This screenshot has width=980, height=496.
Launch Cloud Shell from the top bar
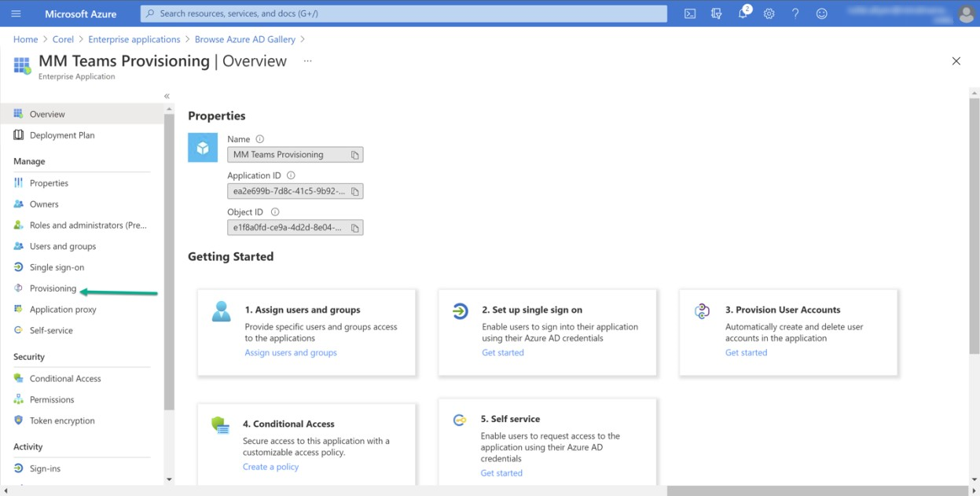pos(690,13)
